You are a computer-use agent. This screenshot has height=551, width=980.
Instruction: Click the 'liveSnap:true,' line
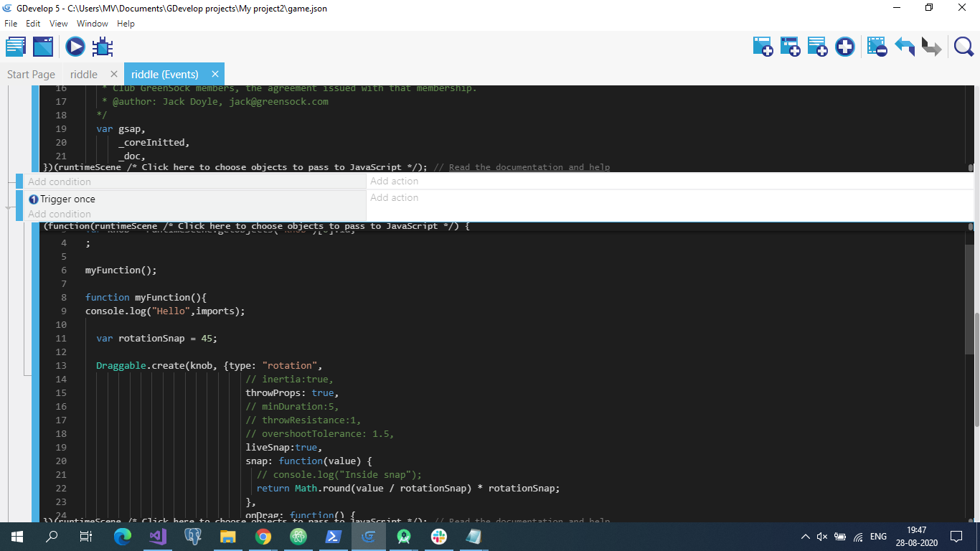tap(283, 447)
